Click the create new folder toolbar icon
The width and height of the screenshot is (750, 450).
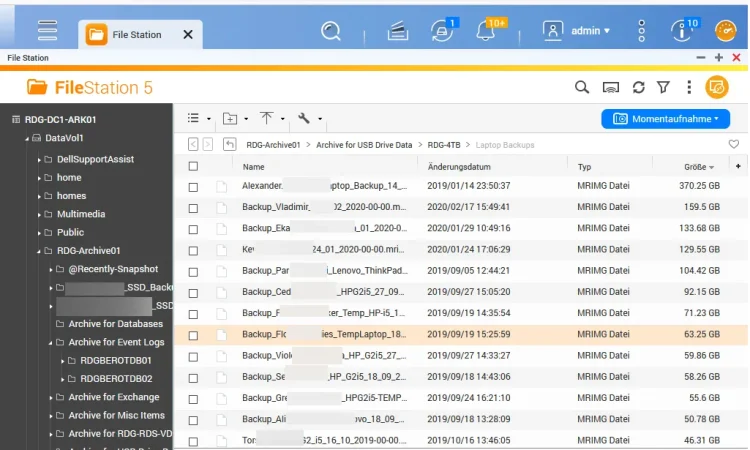(x=230, y=118)
